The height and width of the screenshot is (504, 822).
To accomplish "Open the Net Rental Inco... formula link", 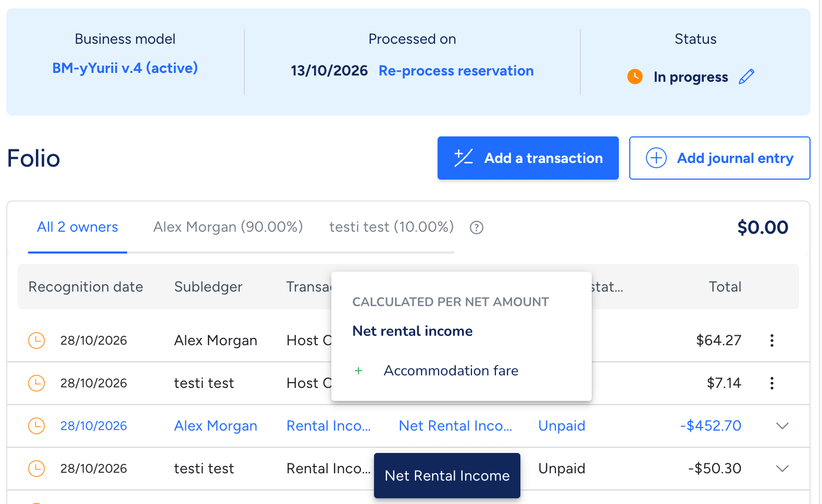I will (456, 426).
